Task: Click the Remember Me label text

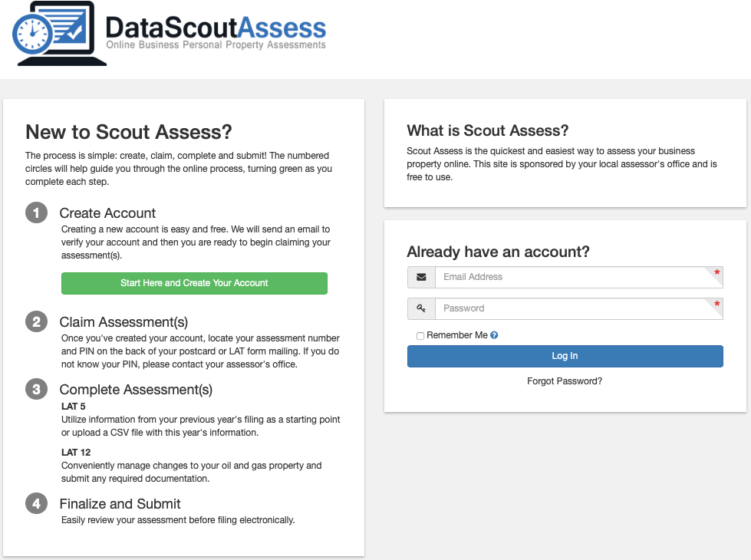Action: (457, 335)
